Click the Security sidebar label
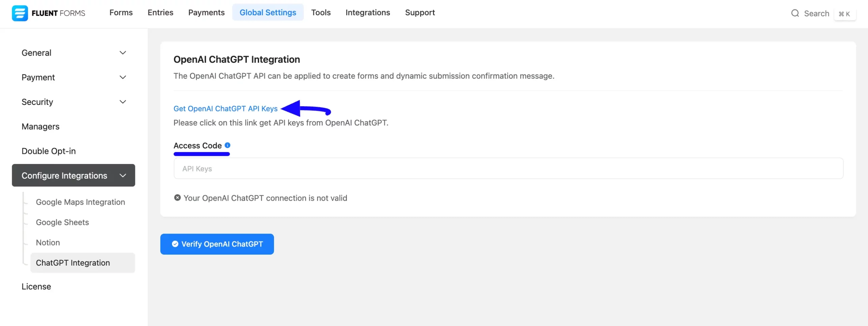The image size is (868, 326). pyautogui.click(x=37, y=102)
